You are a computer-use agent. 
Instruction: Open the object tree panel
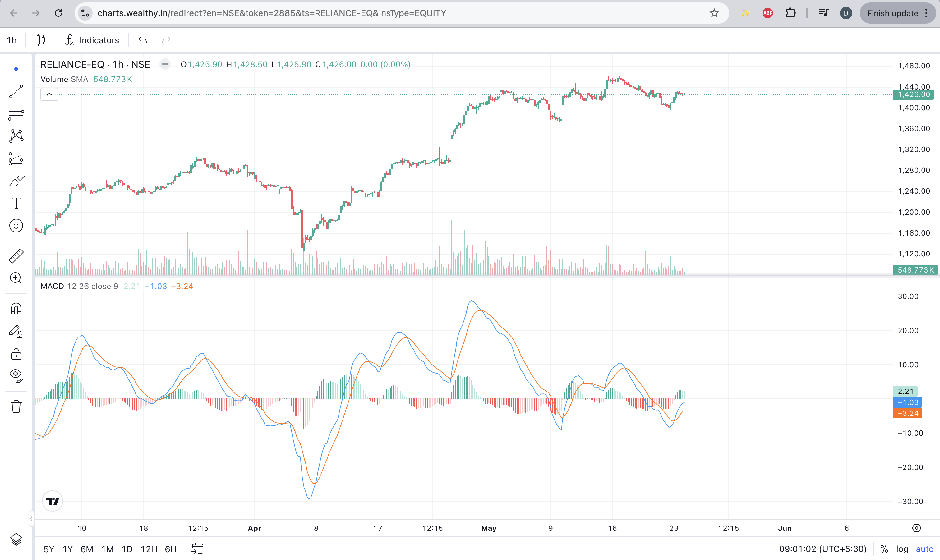(16, 539)
